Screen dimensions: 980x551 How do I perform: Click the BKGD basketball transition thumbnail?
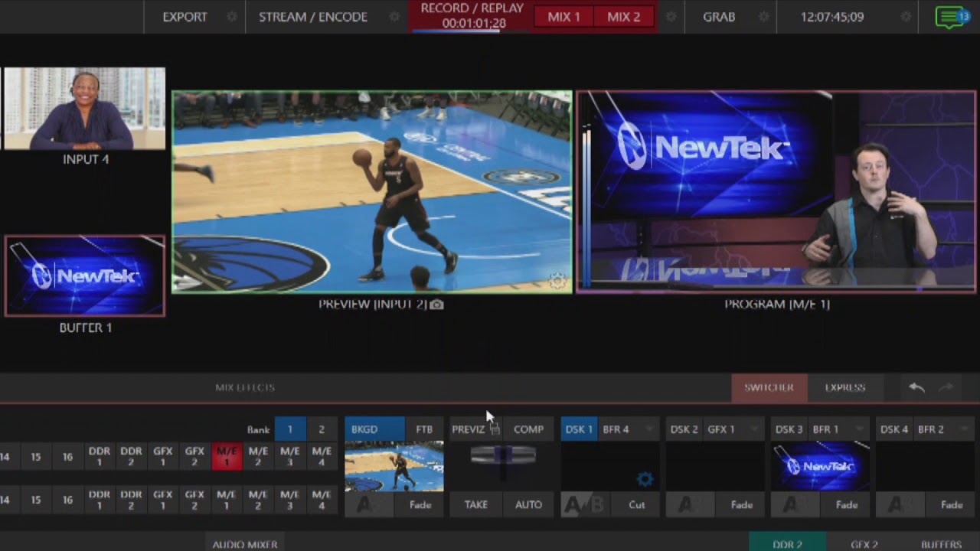click(394, 467)
